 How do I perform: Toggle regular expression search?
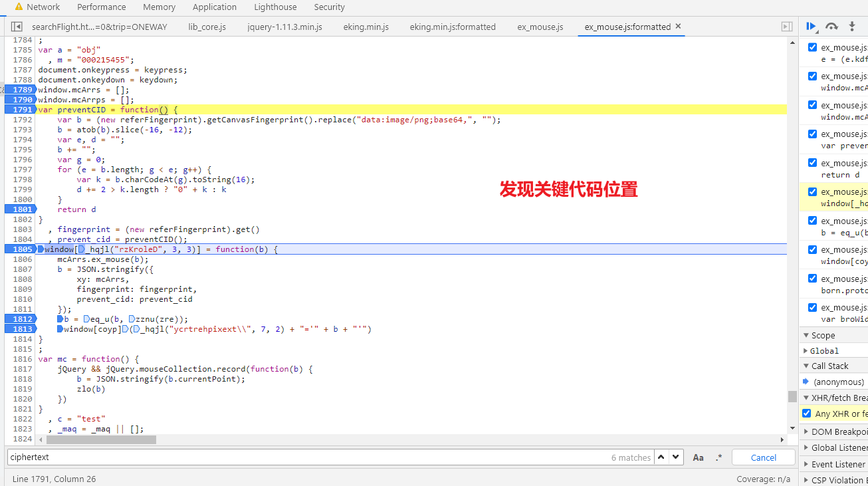718,457
